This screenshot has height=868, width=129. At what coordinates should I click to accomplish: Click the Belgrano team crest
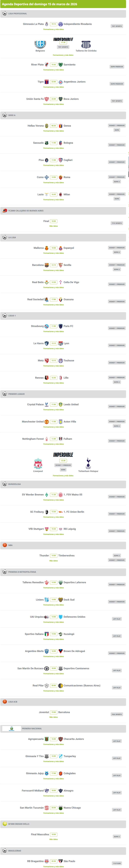pos(40,44)
